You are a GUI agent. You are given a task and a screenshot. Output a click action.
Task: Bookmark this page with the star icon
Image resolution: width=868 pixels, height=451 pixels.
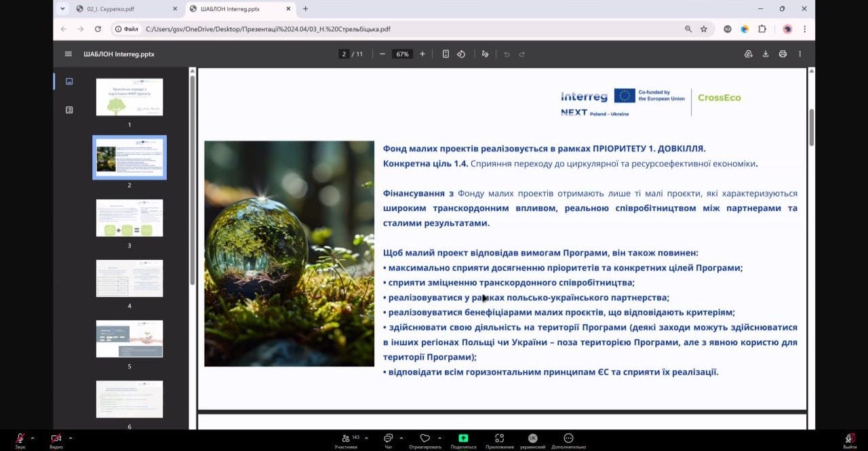click(x=704, y=29)
